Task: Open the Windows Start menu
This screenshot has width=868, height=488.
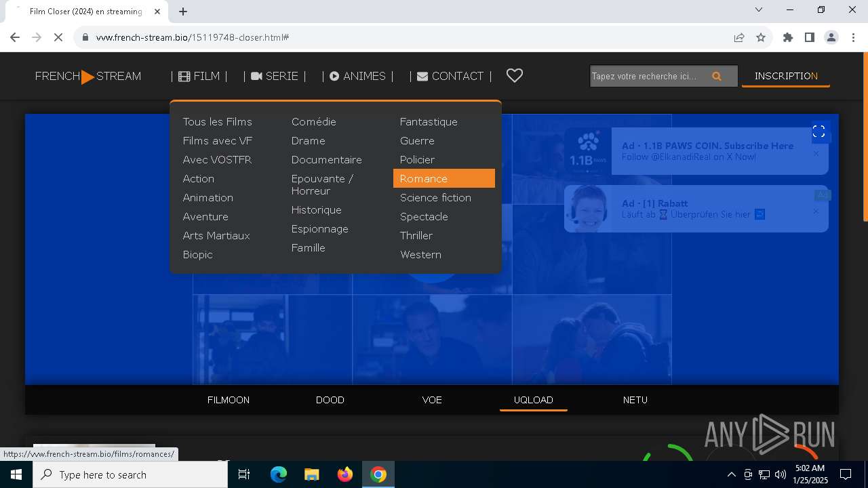Action: pos(16,474)
